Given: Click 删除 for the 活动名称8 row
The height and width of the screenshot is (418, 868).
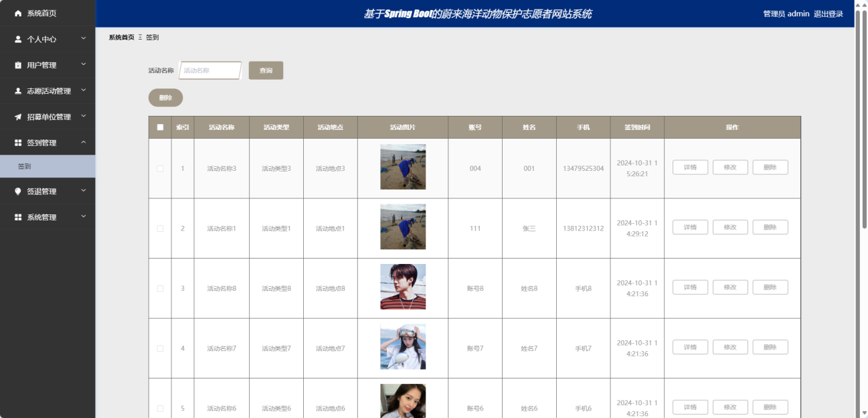Looking at the screenshot, I should coord(770,287).
